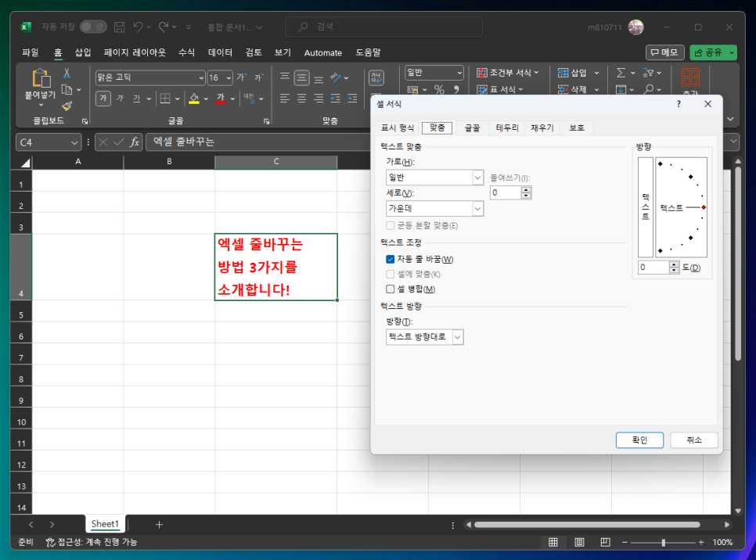Open the font size 16 dropdown
The image size is (756, 560).
229,77
